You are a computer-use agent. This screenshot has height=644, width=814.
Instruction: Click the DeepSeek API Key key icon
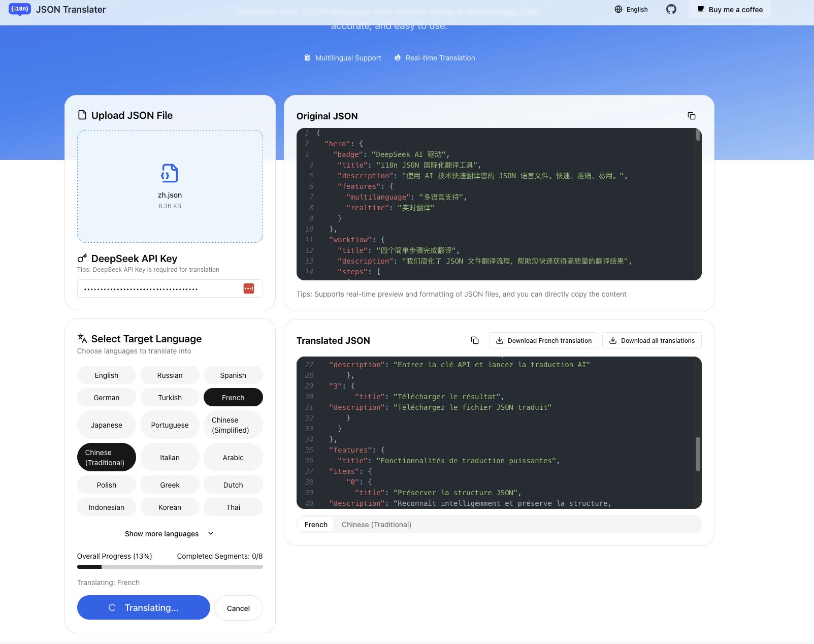pyautogui.click(x=82, y=258)
